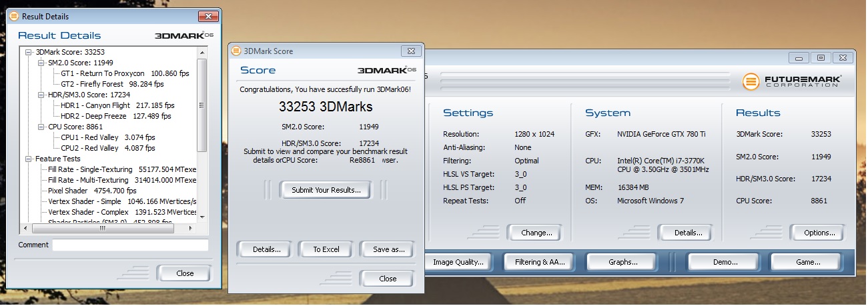This screenshot has width=868, height=306.
Task: Open the Graphs button
Action: click(x=622, y=262)
